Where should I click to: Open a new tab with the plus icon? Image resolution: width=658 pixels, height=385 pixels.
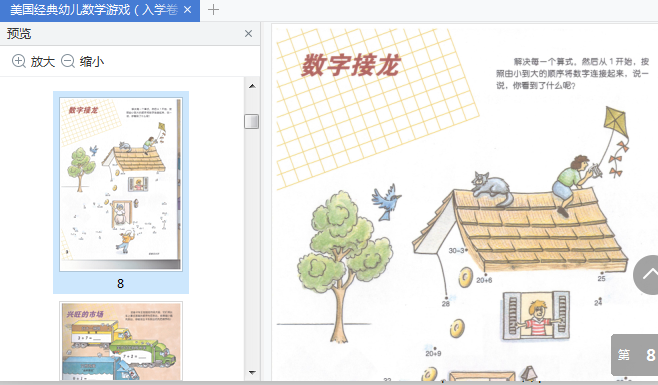(213, 10)
